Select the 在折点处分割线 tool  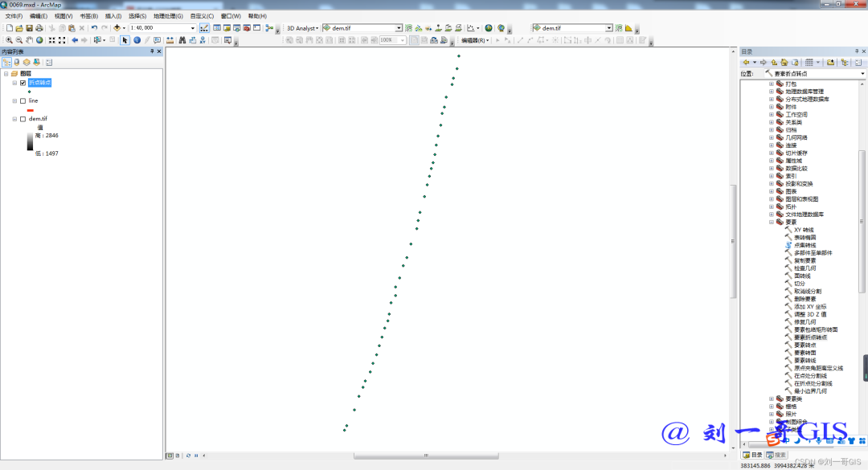(x=813, y=383)
